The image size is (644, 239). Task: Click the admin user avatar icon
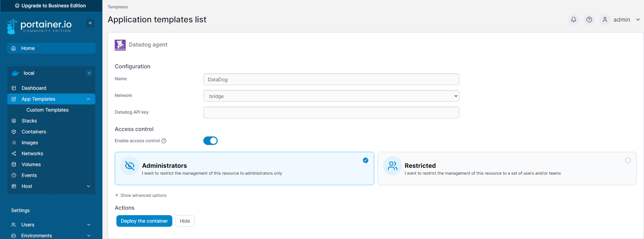605,20
